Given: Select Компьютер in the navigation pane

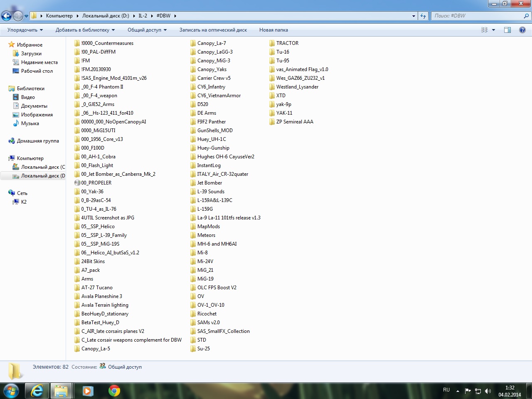Looking at the screenshot, I should tap(30, 158).
